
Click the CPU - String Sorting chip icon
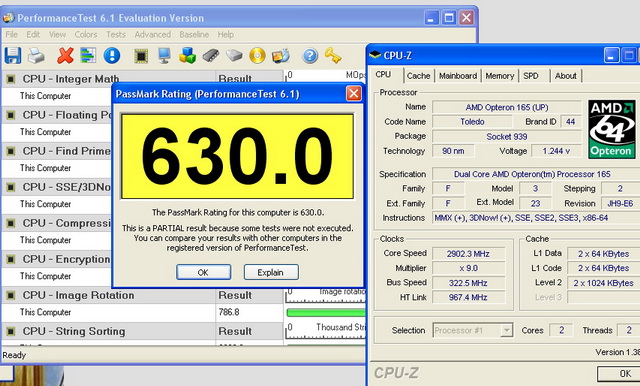click(11, 331)
